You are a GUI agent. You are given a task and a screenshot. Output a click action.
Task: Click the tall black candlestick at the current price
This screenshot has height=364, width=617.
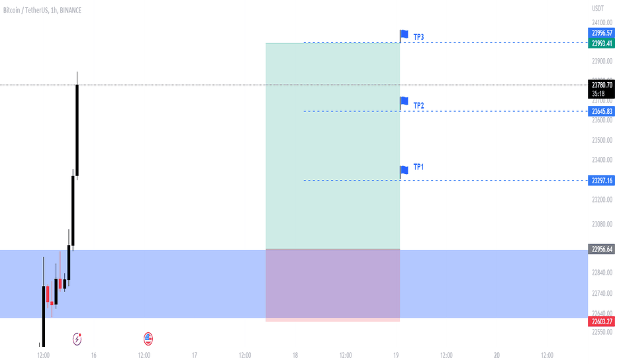coord(77,130)
